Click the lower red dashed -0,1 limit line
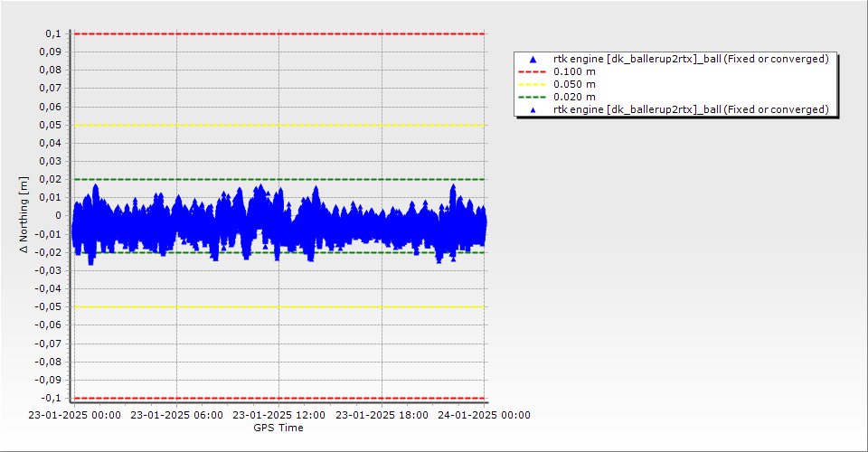 pyautogui.click(x=279, y=399)
